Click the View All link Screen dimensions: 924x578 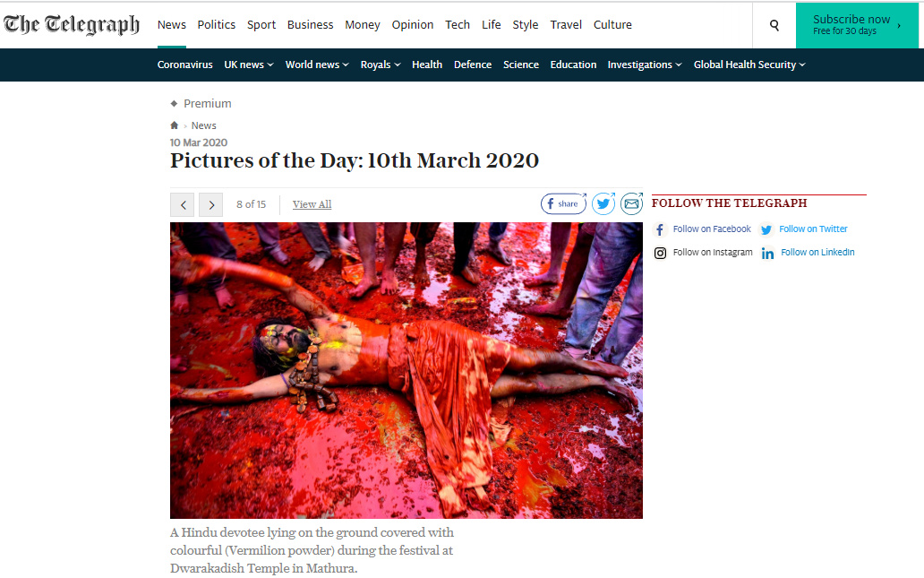click(x=312, y=204)
